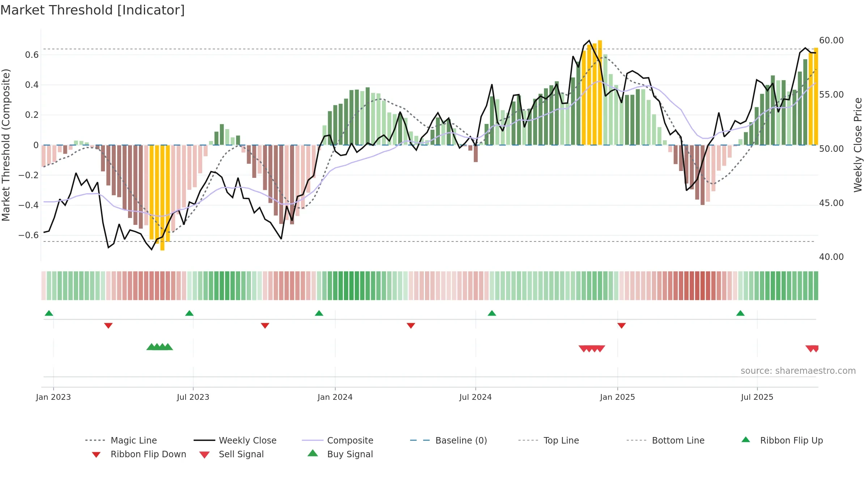The image size is (868, 488).
Task: Click the ribbon flip down marker in autumn 2023
Action: [x=265, y=326]
